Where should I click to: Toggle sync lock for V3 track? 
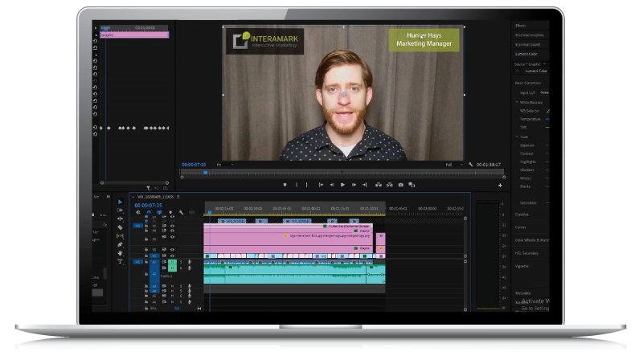(164, 237)
